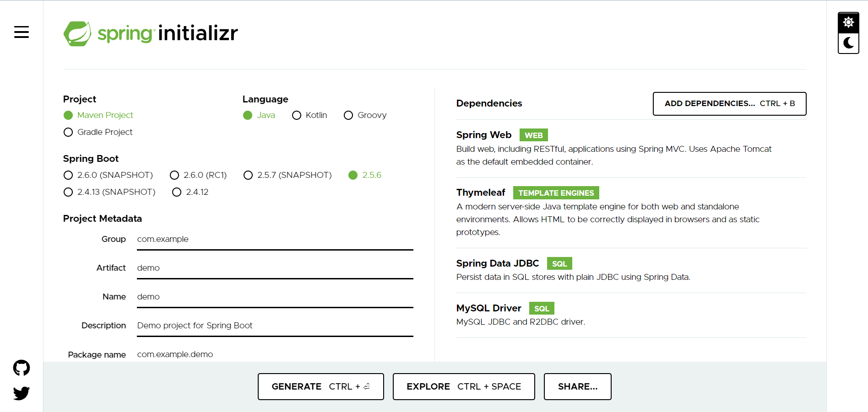The image size is (868, 412).
Task: Click the GENERATE button
Action: pyautogui.click(x=321, y=387)
